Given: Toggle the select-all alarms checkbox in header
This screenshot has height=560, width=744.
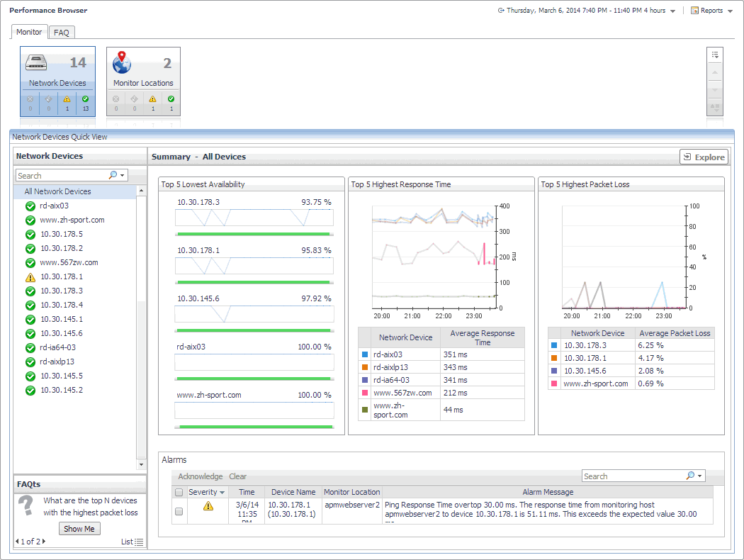Looking at the screenshot, I should (x=179, y=493).
